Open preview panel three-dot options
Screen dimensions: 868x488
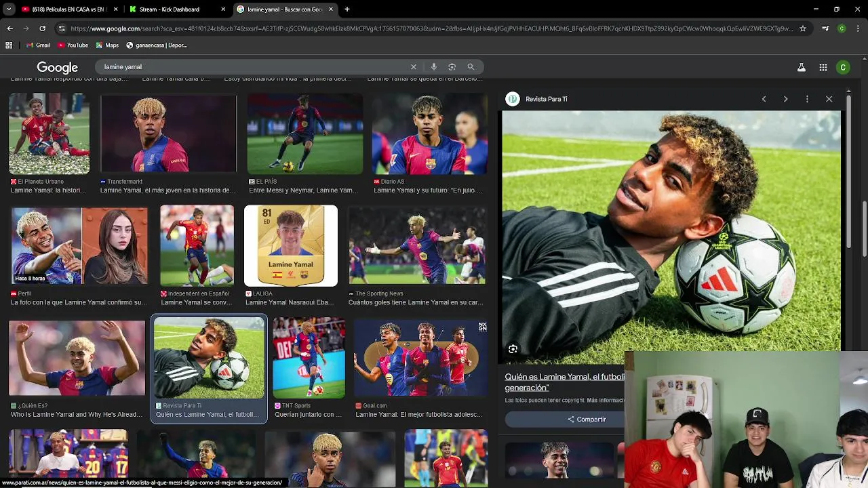click(x=807, y=99)
